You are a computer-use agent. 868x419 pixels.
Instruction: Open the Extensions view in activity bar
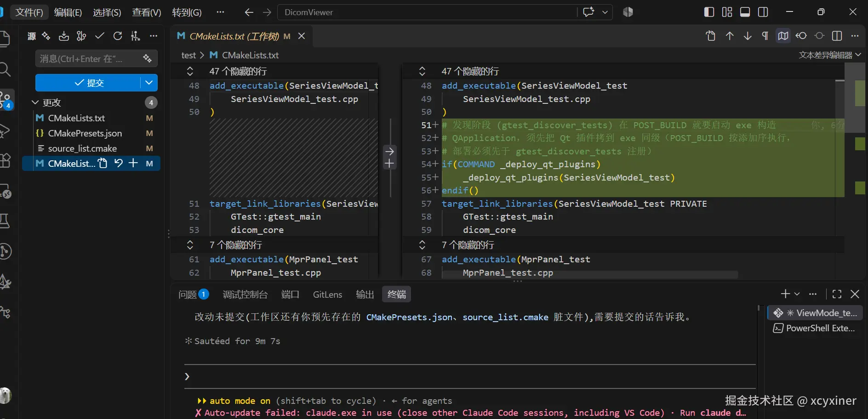click(5, 160)
